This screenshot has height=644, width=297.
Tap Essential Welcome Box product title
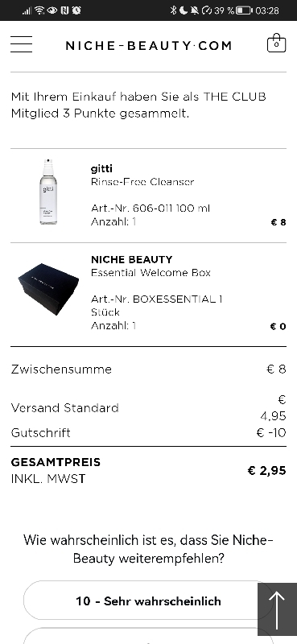151,272
